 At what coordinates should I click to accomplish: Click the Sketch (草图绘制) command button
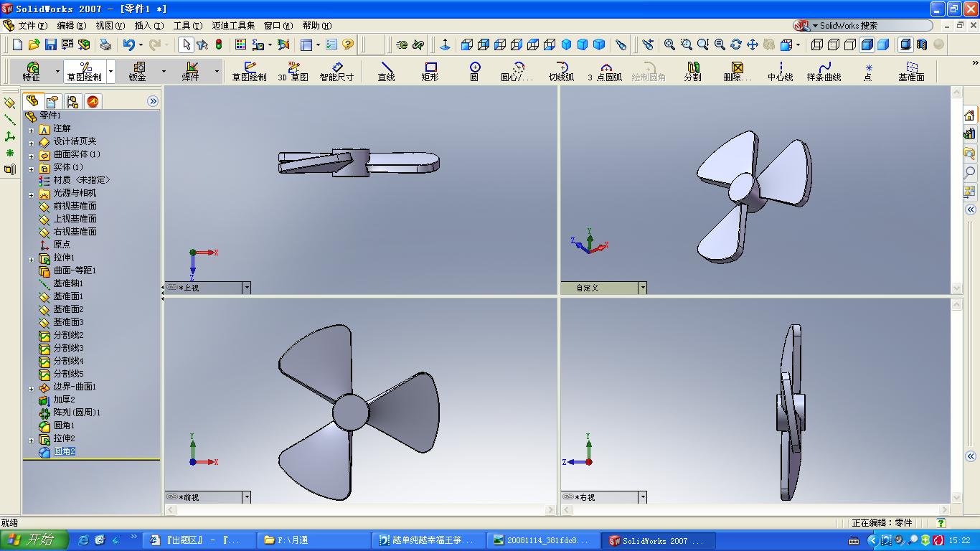coord(250,72)
